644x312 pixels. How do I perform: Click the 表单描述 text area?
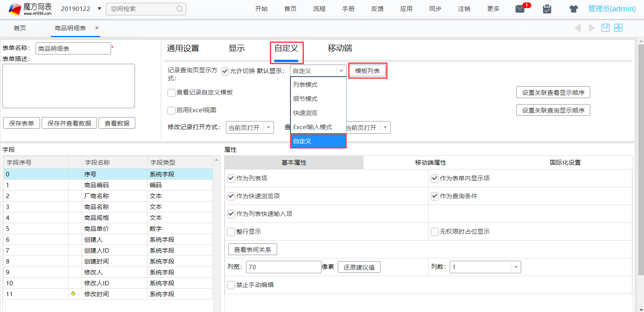[69, 86]
